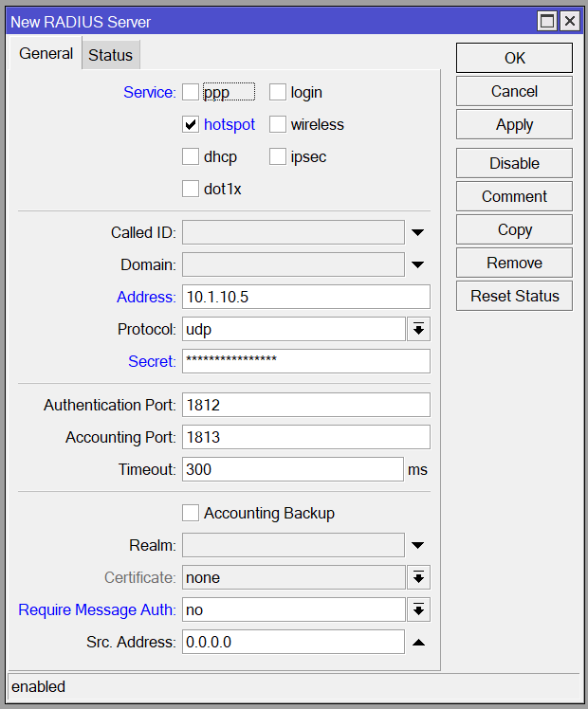
Task: Uncheck the hotspot service checkbox
Action: (x=191, y=124)
